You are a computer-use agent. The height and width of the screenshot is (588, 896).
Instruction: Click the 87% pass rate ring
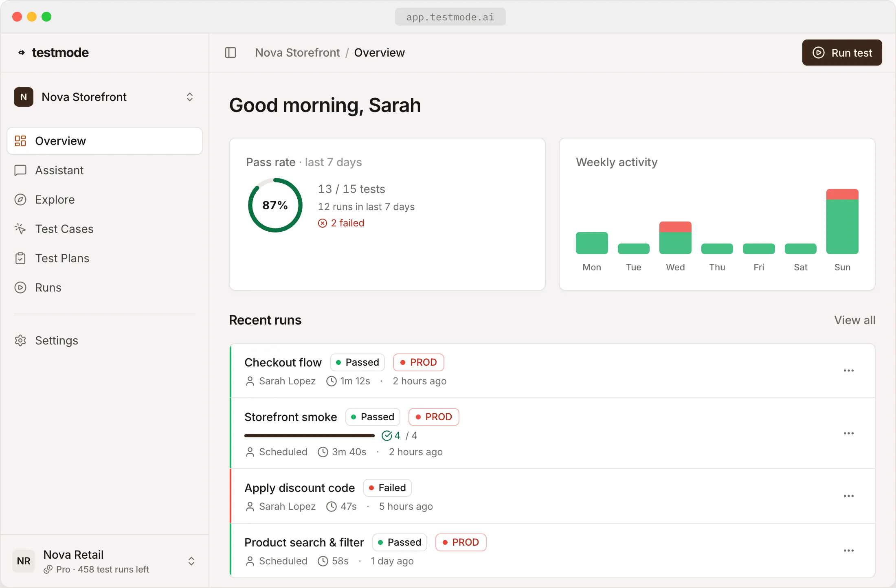[x=275, y=205]
